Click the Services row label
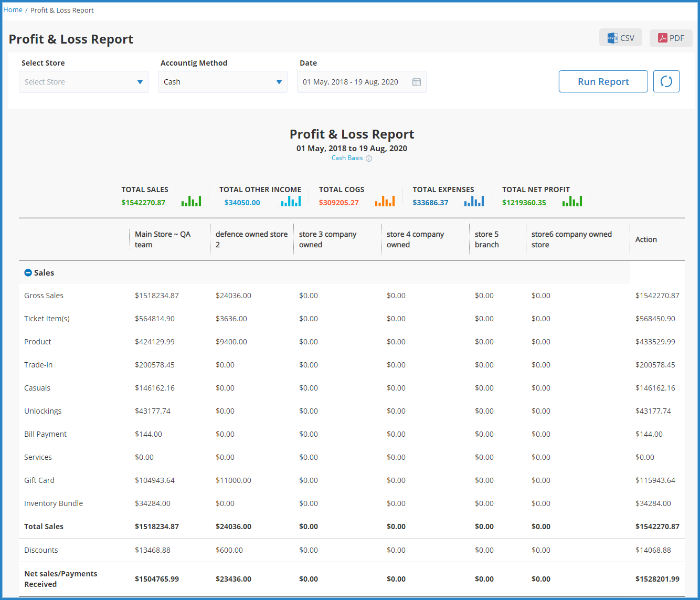This screenshot has height=600, width=700. point(38,457)
